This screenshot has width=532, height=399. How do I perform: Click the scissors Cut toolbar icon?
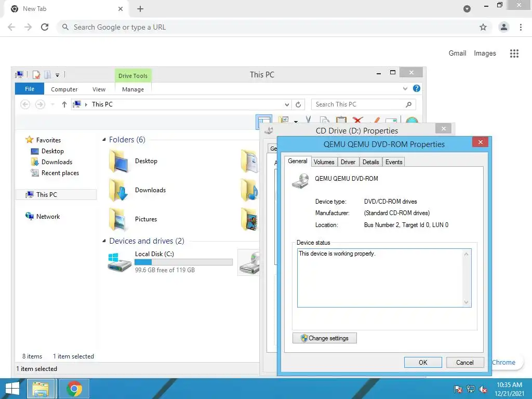point(308,119)
